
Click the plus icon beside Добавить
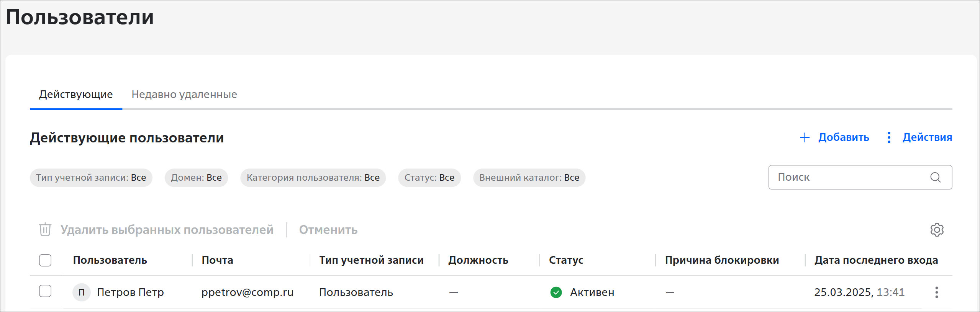pos(805,137)
